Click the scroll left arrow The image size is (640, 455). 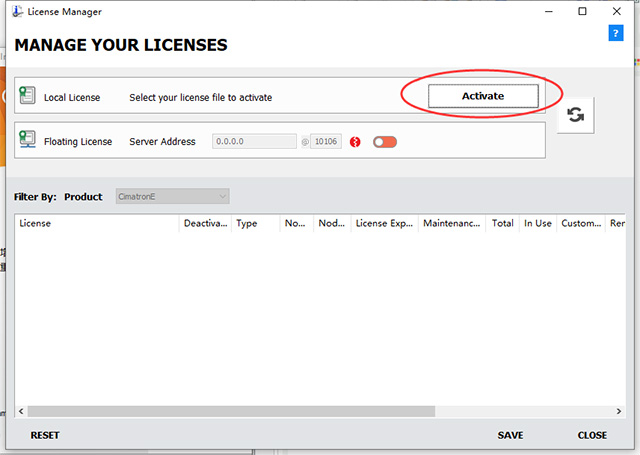(x=21, y=411)
